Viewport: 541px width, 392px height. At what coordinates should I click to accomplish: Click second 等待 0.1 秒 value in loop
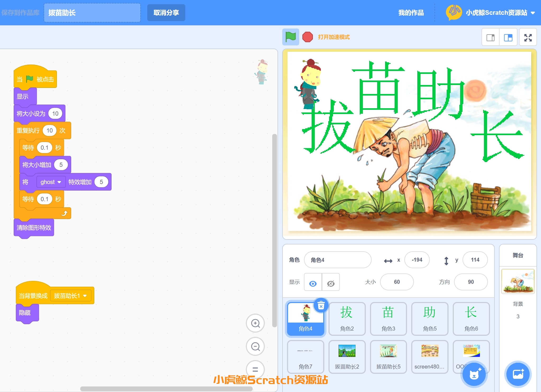(x=44, y=199)
